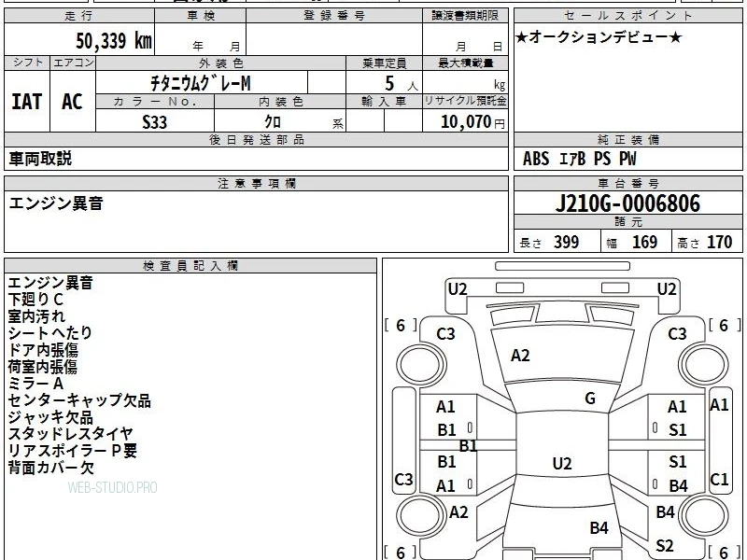
Task: Click the G mark on the windshield
Action: click(590, 399)
